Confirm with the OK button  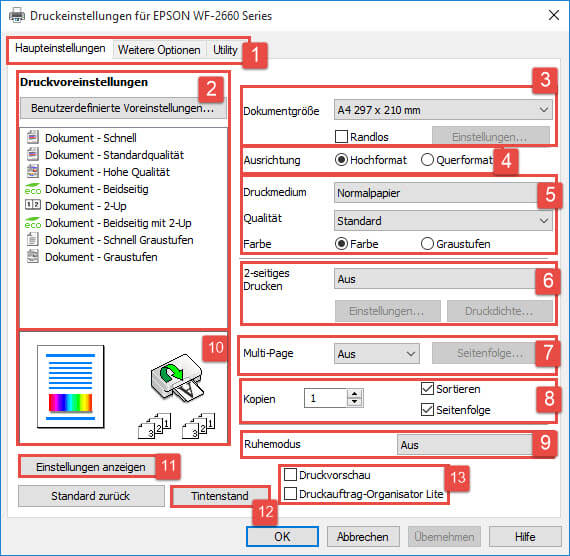[x=282, y=536]
